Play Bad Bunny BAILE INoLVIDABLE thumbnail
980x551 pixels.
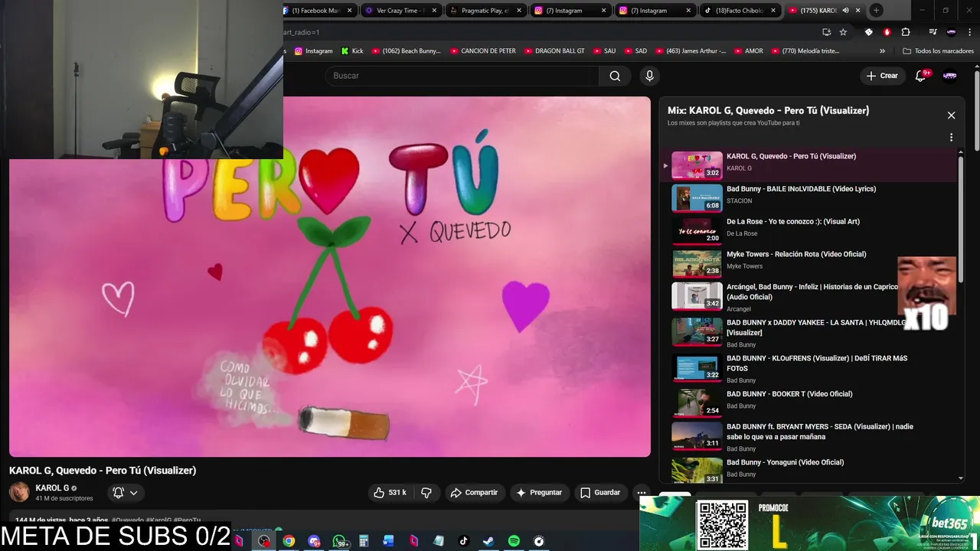[x=697, y=198]
